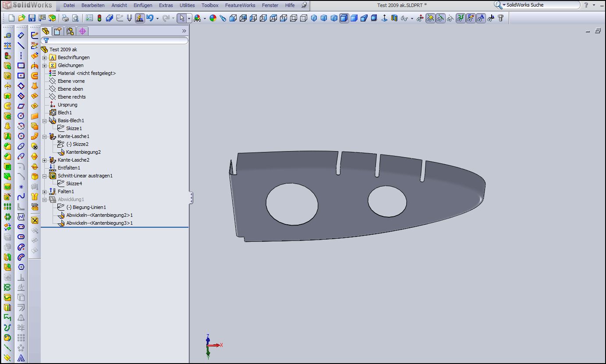Open the Einfügen menu
The height and width of the screenshot is (364, 606).
(x=143, y=5)
